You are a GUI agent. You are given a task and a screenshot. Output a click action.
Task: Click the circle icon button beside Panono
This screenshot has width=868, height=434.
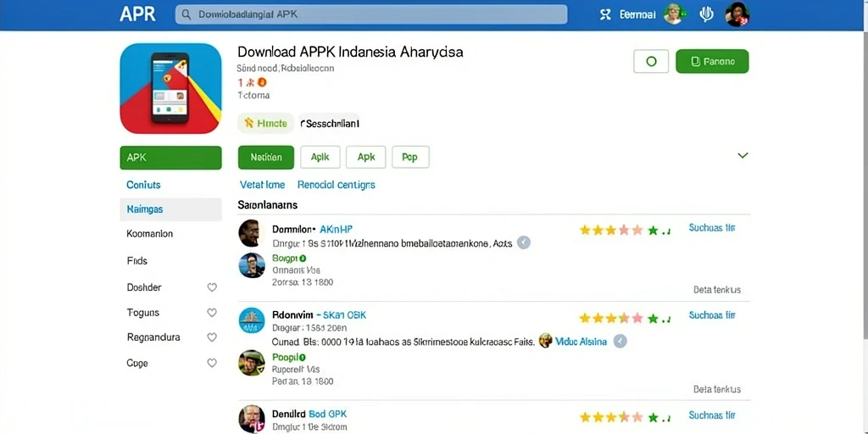click(x=651, y=61)
